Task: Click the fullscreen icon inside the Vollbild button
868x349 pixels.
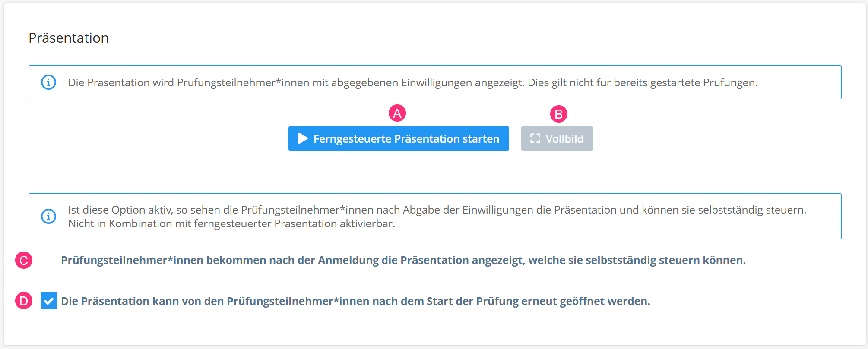Action: click(x=535, y=138)
